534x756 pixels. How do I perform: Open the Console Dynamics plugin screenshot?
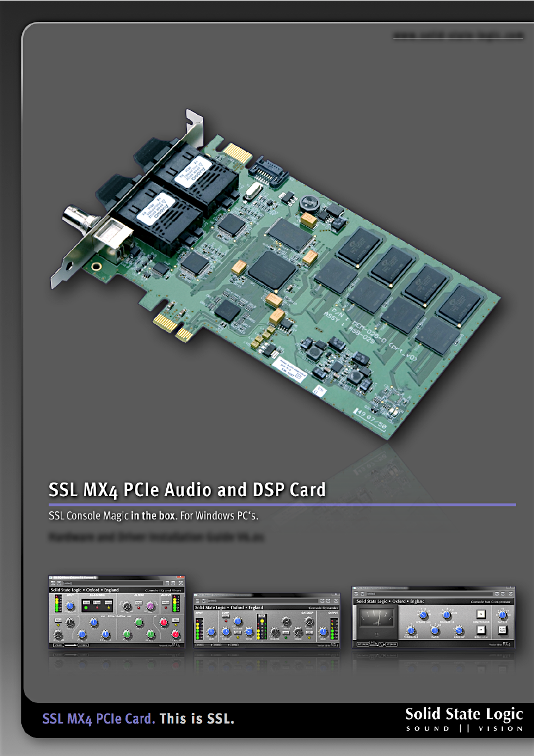coord(267,621)
